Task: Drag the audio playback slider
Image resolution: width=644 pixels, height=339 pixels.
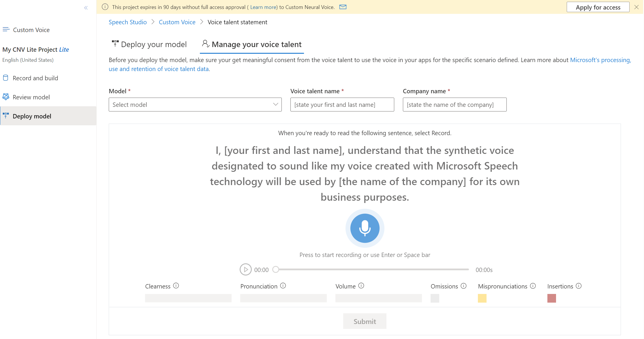Action: pos(276,269)
